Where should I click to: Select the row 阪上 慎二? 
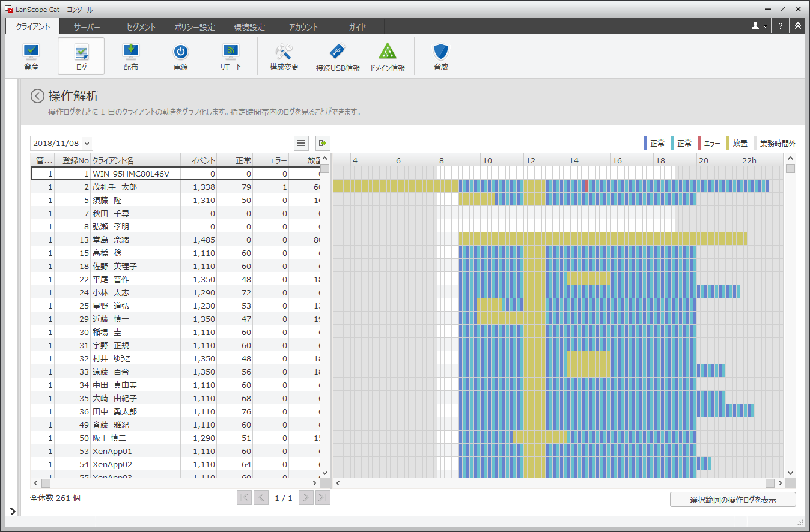click(x=175, y=438)
